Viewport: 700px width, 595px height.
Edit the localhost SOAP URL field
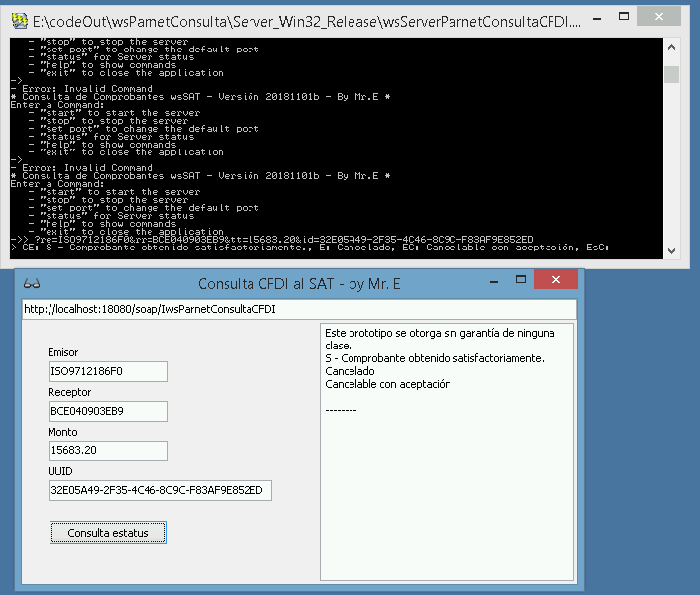tap(299, 309)
